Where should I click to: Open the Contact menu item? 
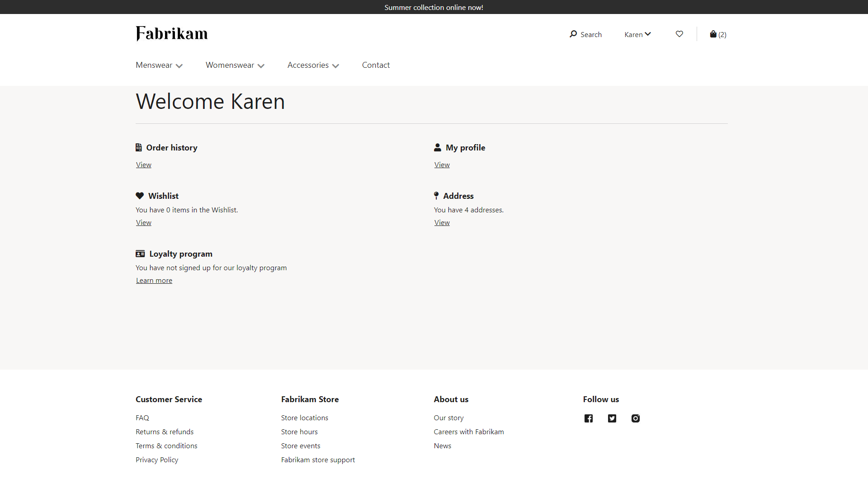(376, 65)
